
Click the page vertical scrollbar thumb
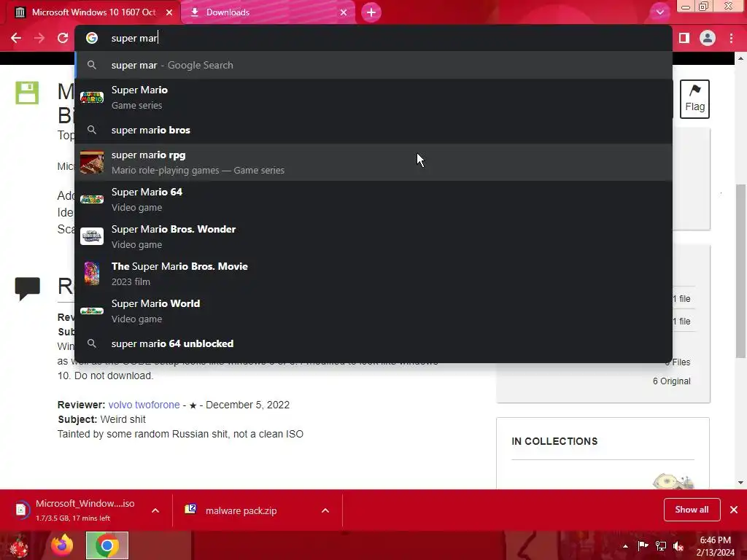740,271
